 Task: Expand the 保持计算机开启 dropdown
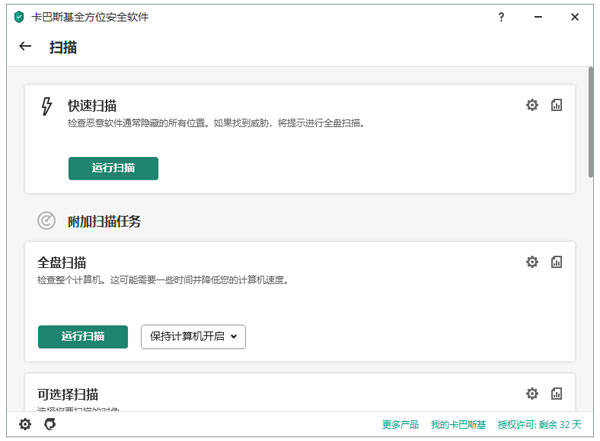[193, 336]
